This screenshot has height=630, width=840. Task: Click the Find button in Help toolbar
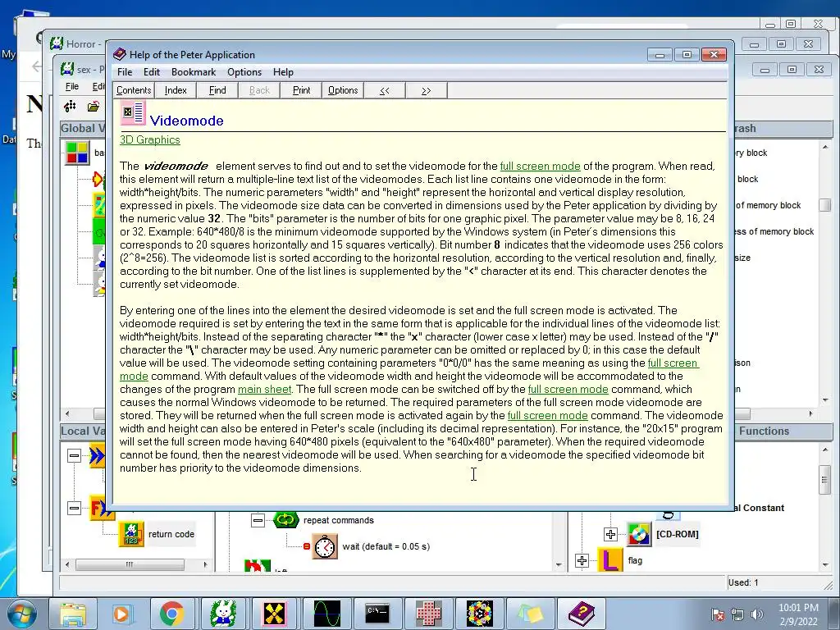217,90
